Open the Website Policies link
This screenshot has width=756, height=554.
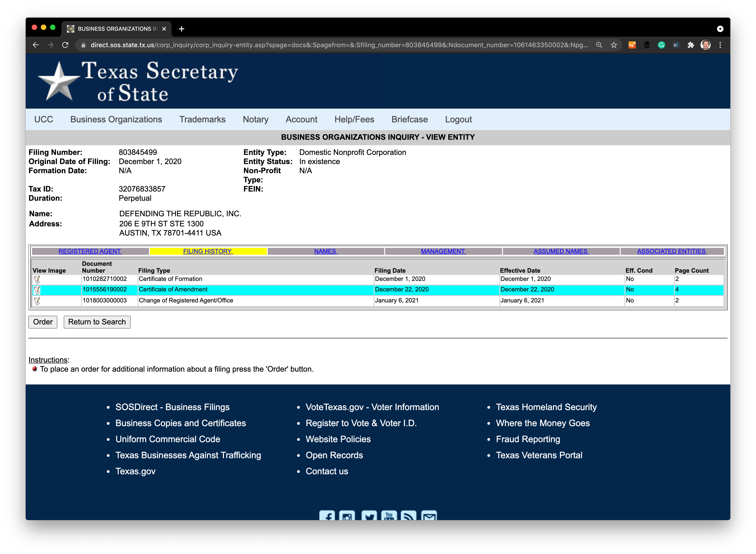coord(338,439)
